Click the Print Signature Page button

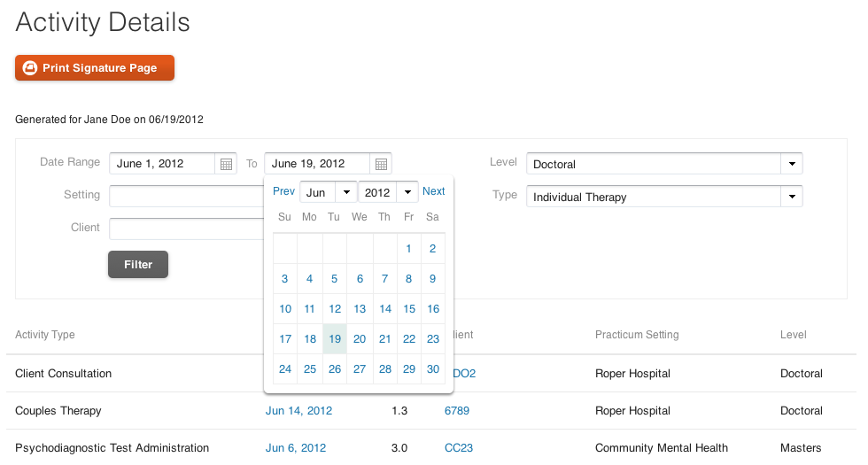click(95, 67)
